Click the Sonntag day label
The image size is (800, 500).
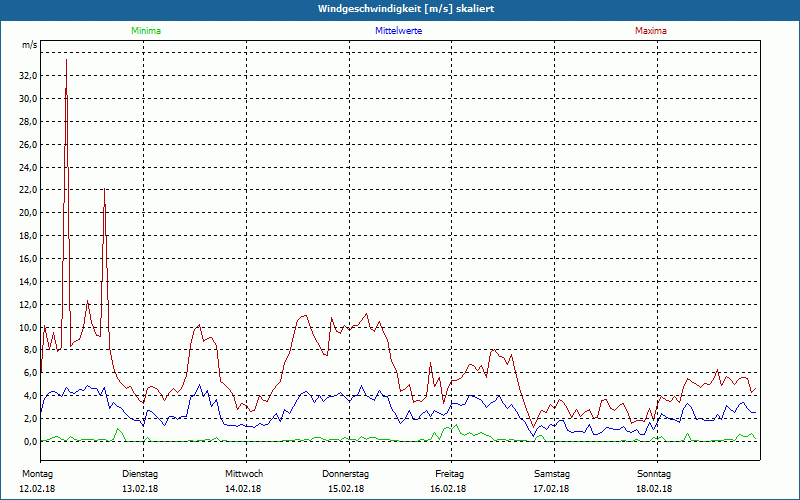click(x=654, y=474)
